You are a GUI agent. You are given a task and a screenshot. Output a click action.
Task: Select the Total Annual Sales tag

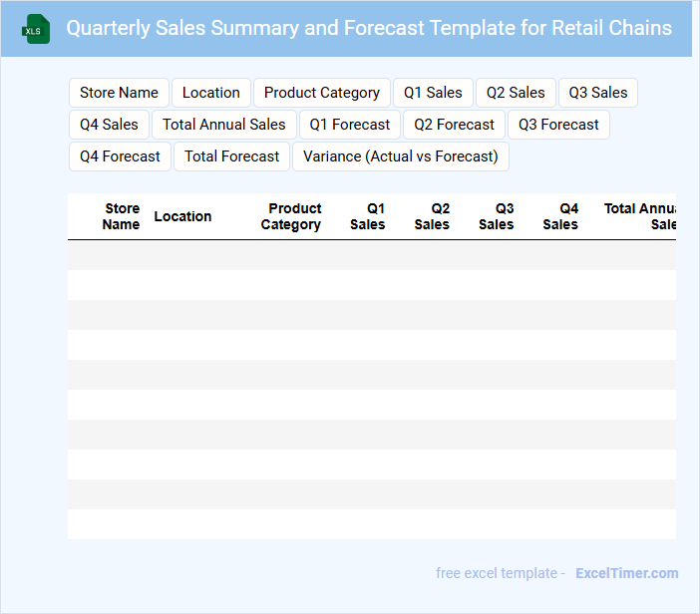(224, 125)
